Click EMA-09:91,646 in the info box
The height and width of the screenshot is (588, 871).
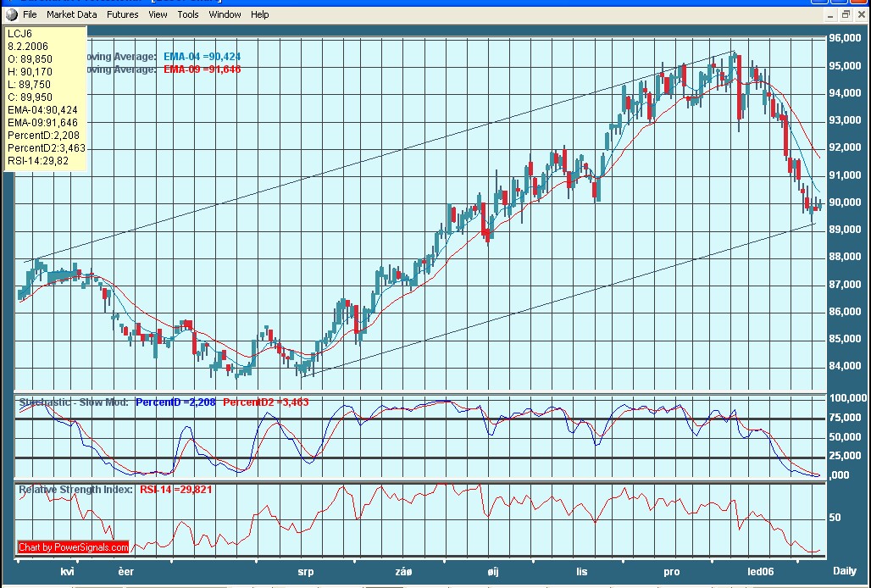point(42,123)
